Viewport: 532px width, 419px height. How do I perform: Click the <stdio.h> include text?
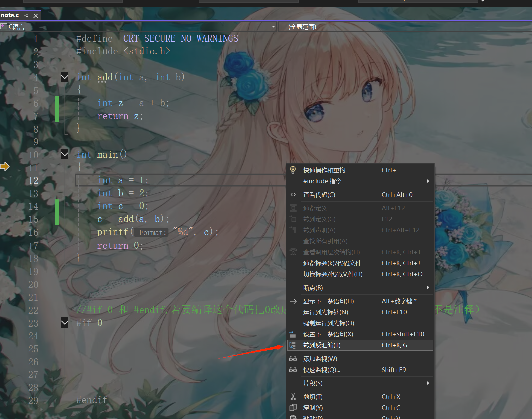[x=147, y=51]
